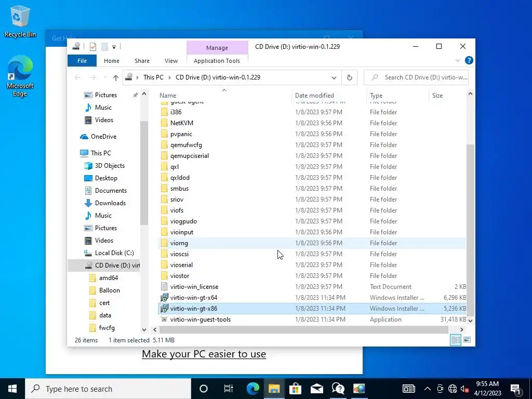Open the File menu tab
Image resolution: width=532 pixels, height=399 pixels.
[82, 61]
